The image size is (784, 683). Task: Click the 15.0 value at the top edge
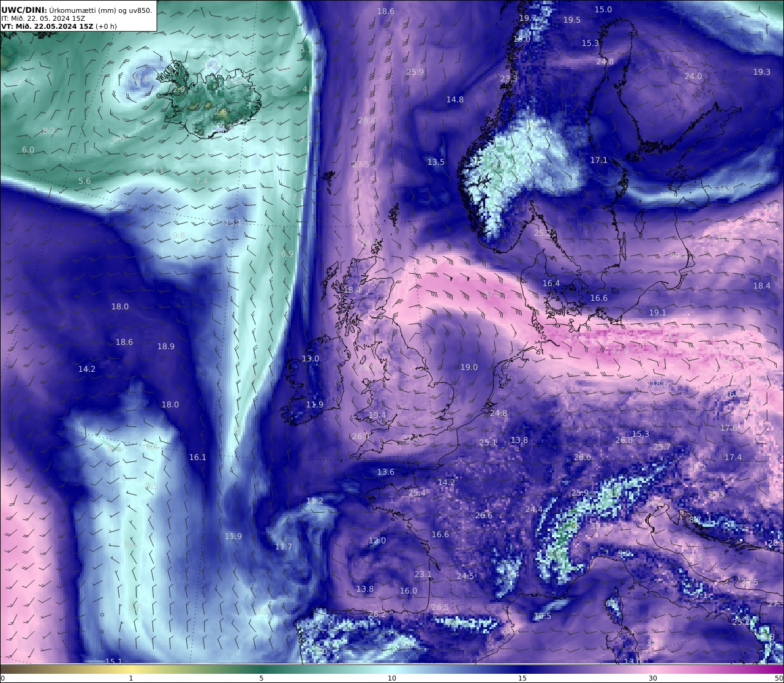(x=603, y=9)
